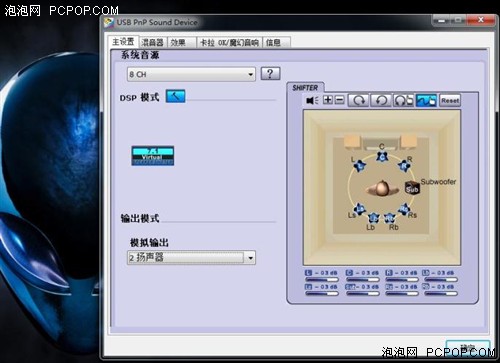This screenshot has width=500, height=363.
Task: Switch to the 效果 tab
Action: [178, 42]
